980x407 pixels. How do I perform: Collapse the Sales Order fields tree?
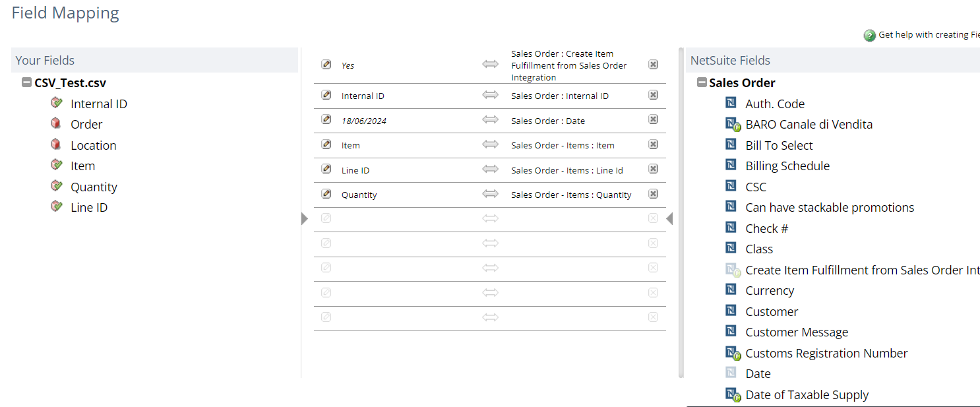click(x=702, y=82)
